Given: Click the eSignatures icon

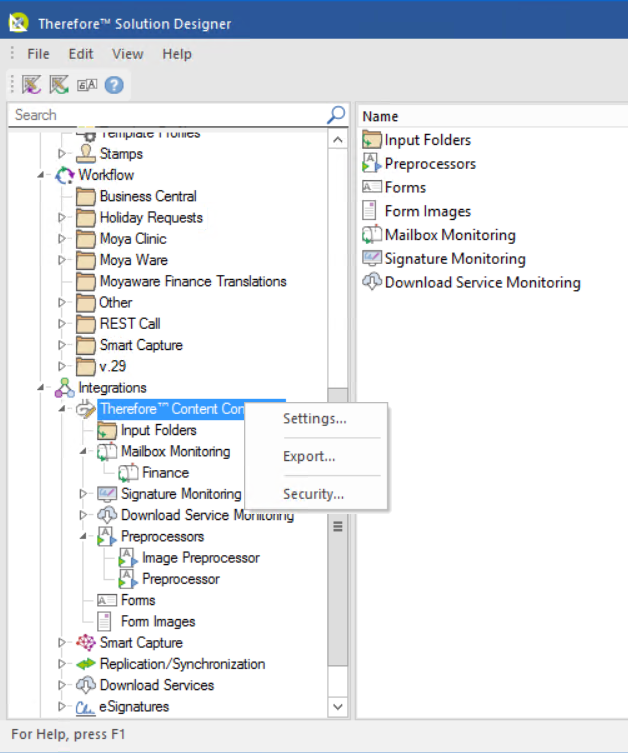Looking at the screenshot, I should (85, 707).
